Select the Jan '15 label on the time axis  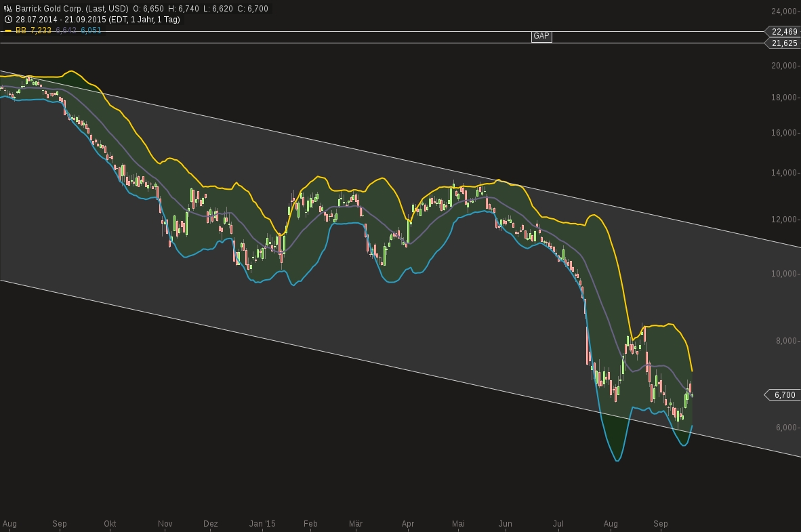click(x=262, y=523)
